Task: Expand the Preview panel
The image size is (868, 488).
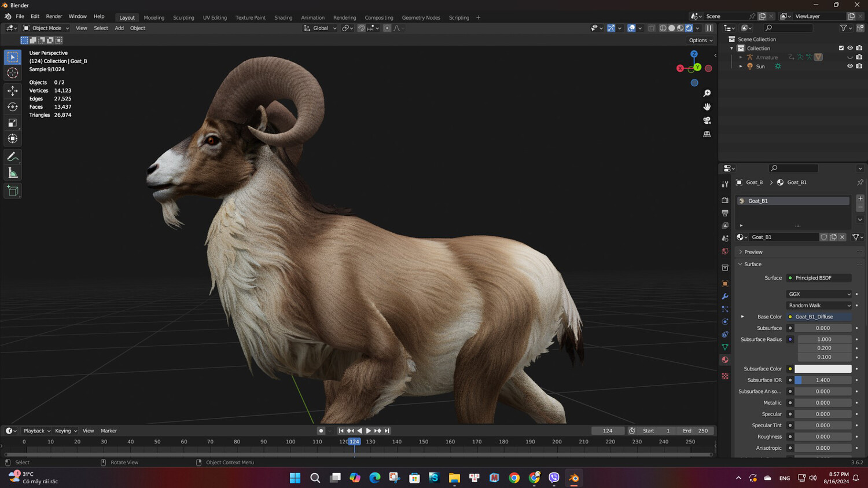Action: click(x=753, y=252)
